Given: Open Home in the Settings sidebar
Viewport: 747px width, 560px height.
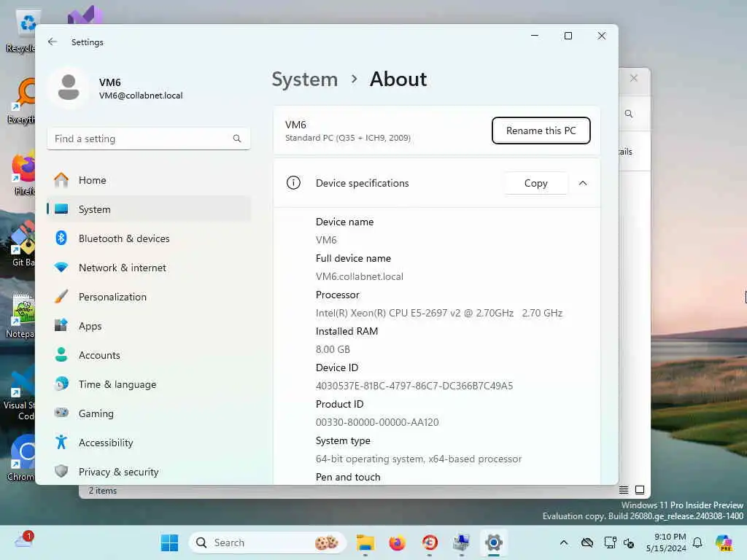Looking at the screenshot, I should (x=148, y=180).
